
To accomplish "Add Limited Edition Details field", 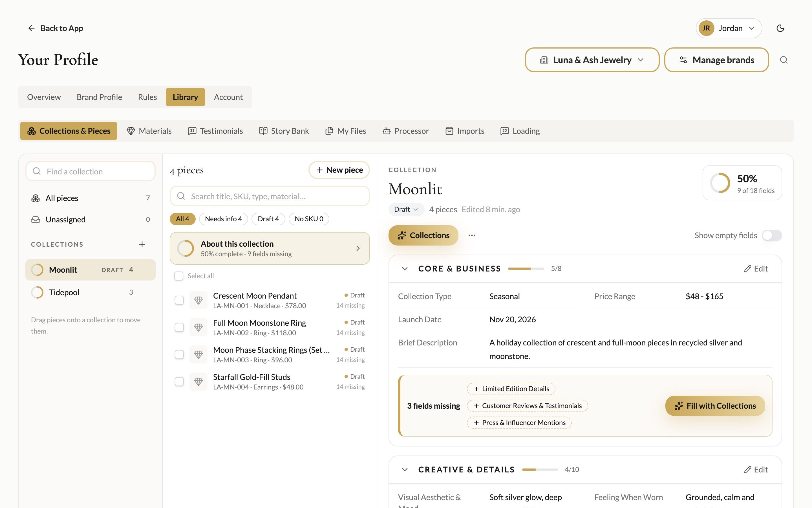I will point(511,389).
